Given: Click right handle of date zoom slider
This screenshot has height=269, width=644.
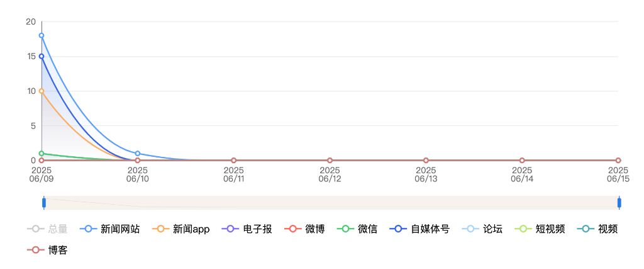Looking at the screenshot, I should (619, 202).
